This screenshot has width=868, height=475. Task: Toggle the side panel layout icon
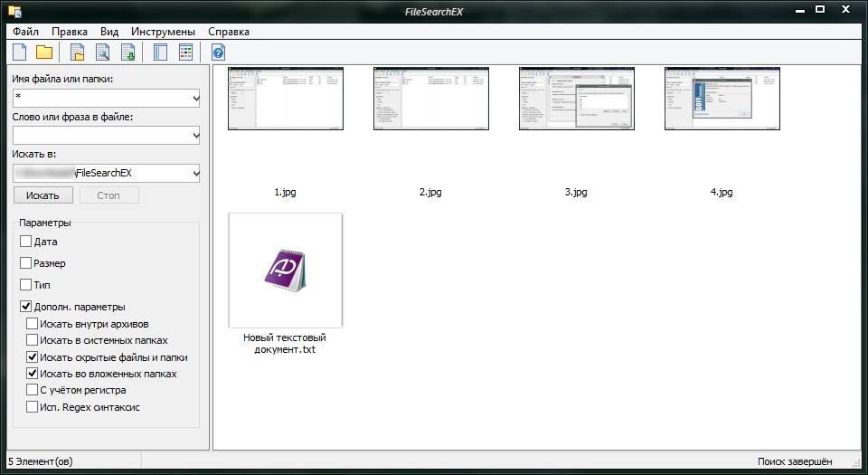(x=161, y=52)
